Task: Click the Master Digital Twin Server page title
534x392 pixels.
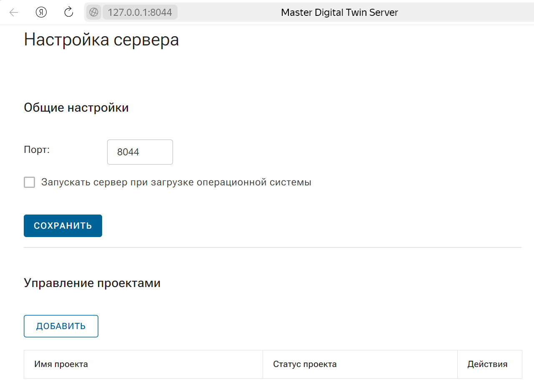Action: [x=339, y=12]
